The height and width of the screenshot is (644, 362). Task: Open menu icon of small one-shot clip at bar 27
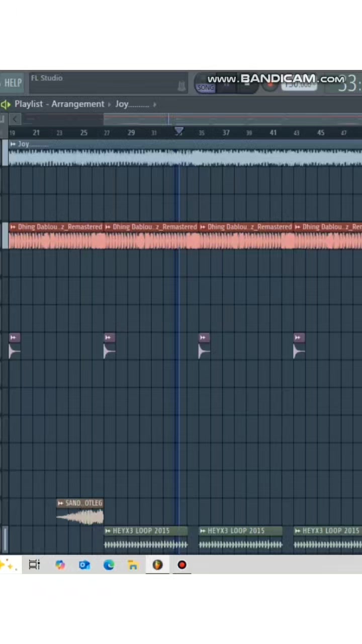(109, 338)
